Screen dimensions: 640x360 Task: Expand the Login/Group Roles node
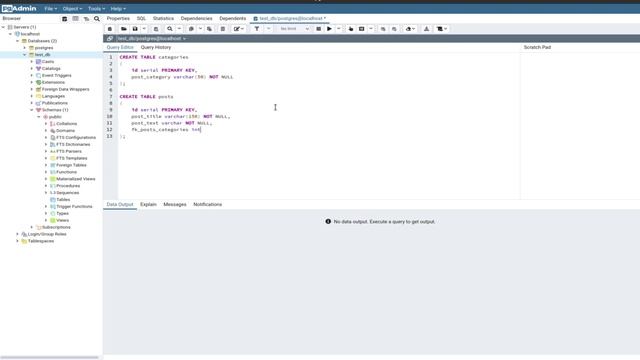coord(18,234)
